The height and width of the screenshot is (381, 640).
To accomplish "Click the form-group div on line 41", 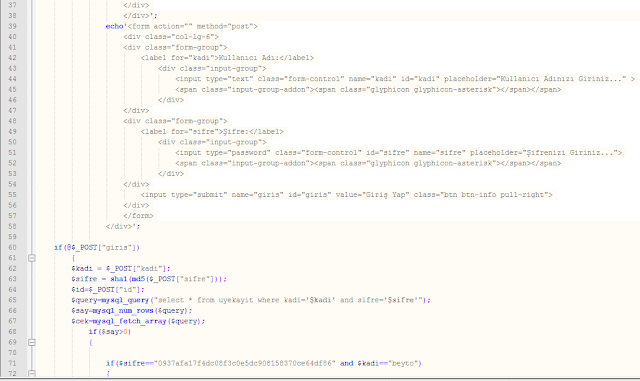I will tap(175, 47).
